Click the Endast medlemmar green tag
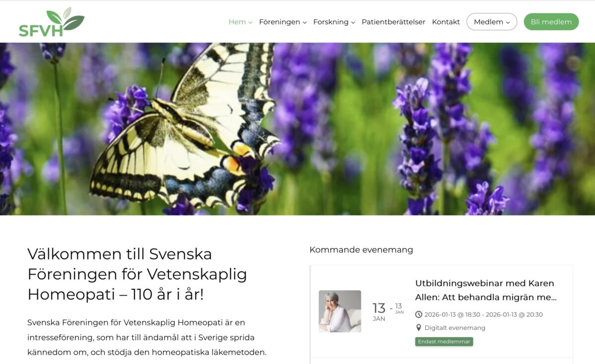This screenshot has width=595, height=364. point(444,342)
